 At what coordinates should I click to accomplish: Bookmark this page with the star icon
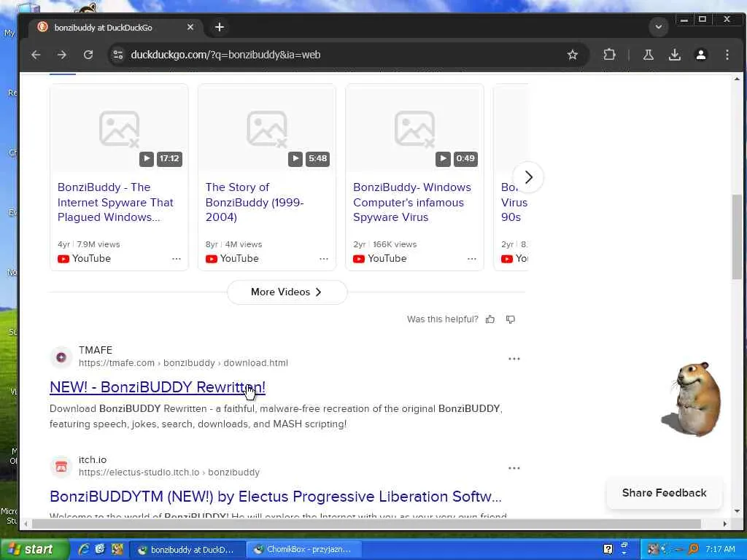pyautogui.click(x=573, y=55)
